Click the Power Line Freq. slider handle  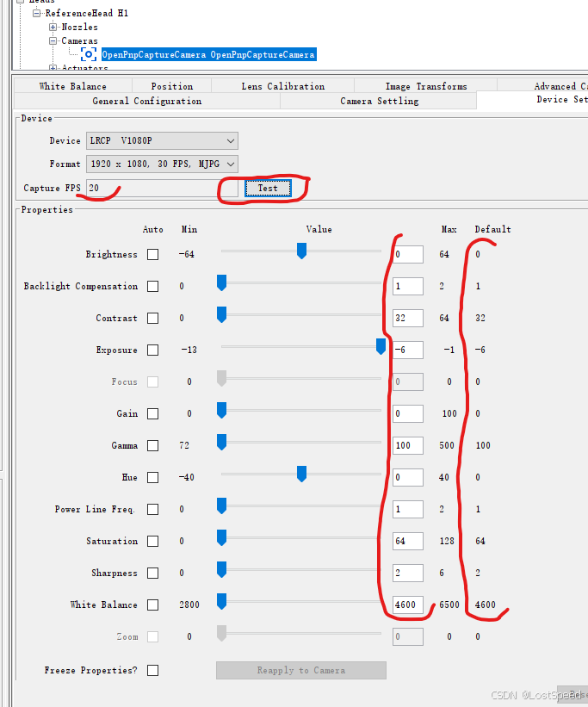click(221, 505)
